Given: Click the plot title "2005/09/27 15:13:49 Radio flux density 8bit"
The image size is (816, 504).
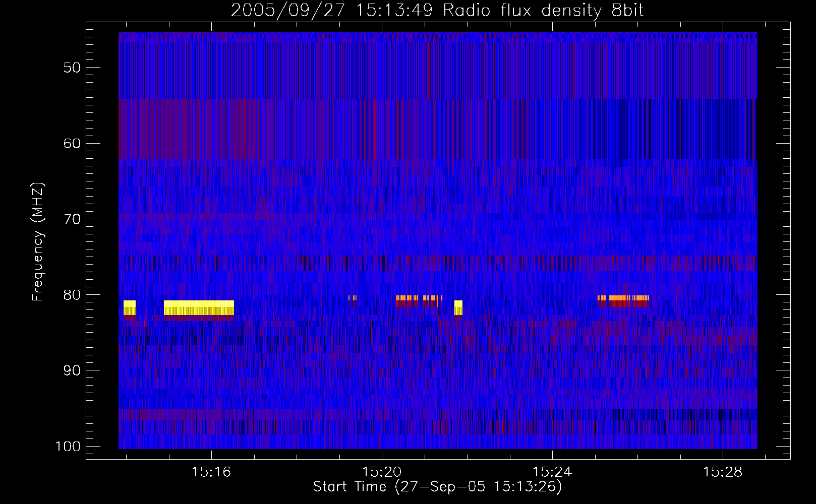Looking at the screenshot, I should click(437, 11).
